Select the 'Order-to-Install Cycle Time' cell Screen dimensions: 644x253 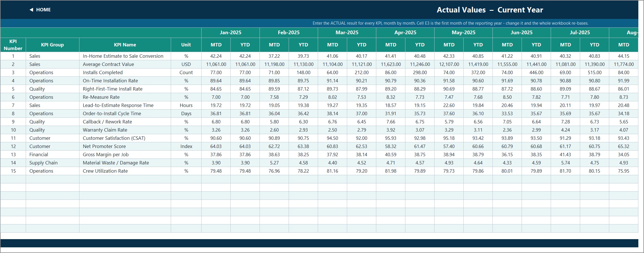point(125,113)
